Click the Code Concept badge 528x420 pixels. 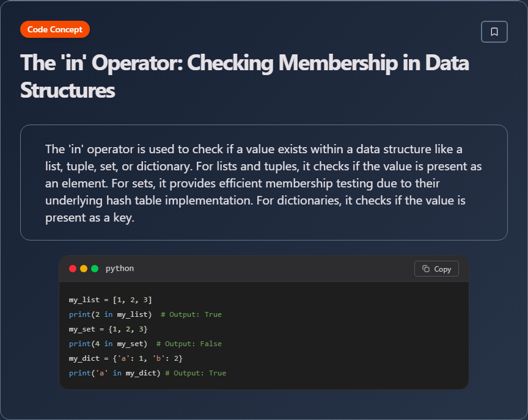[x=55, y=29]
